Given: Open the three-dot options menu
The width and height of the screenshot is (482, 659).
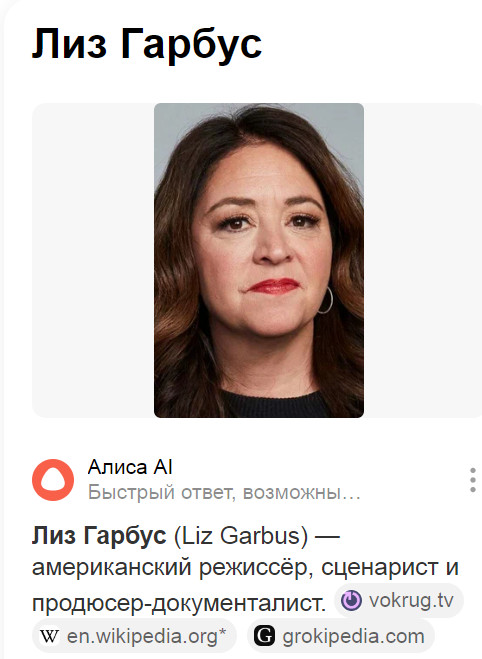Looking at the screenshot, I should click(x=473, y=480).
